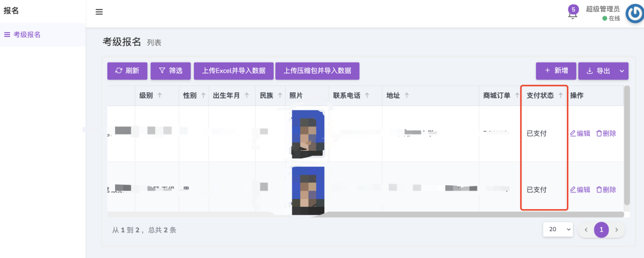Open the notification bell with badge 5
Viewport: 644px width, 258px height.
[572, 14]
